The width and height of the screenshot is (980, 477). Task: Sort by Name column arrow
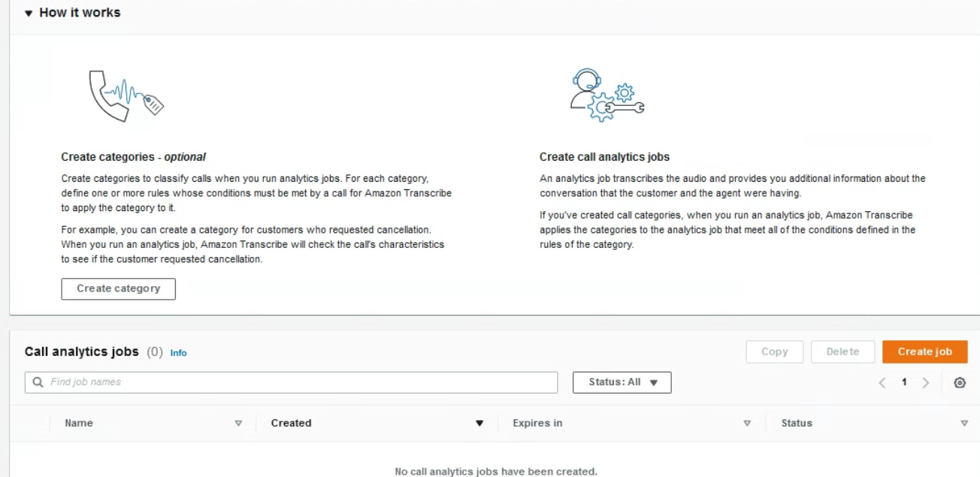tap(239, 424)
